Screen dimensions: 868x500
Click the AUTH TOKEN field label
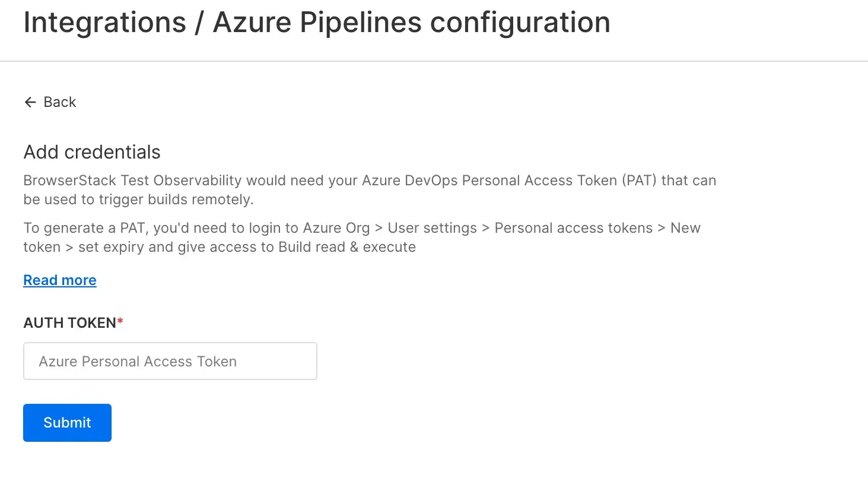pos(69,322)
